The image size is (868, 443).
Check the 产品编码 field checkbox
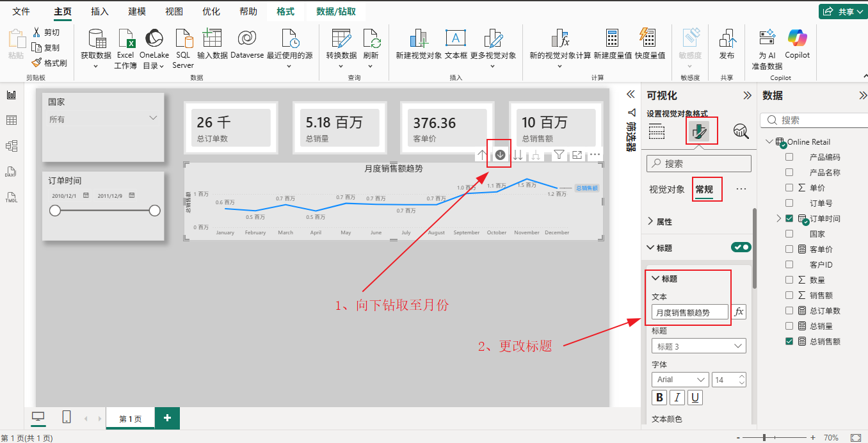(x=789, y=157)
